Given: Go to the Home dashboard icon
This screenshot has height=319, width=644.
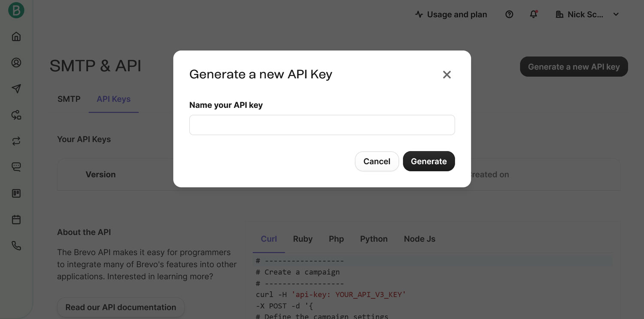Looking at the screenshot, I should 16,36.
